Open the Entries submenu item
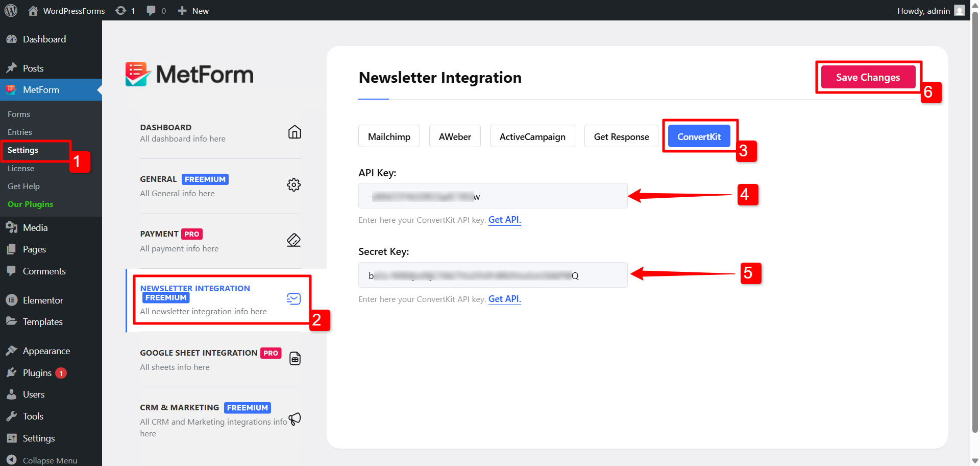The image size is (980, 466). tap(20, 132)
